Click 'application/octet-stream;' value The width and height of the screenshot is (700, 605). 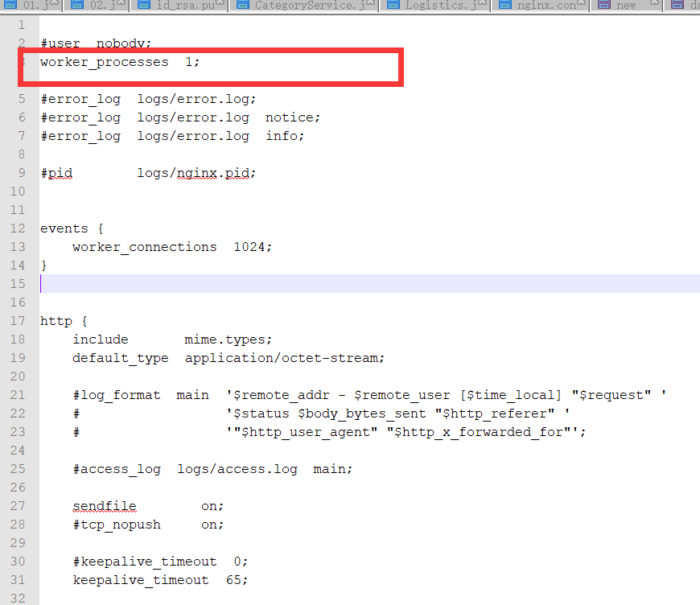pyautogui.click(x=285, y=359)
